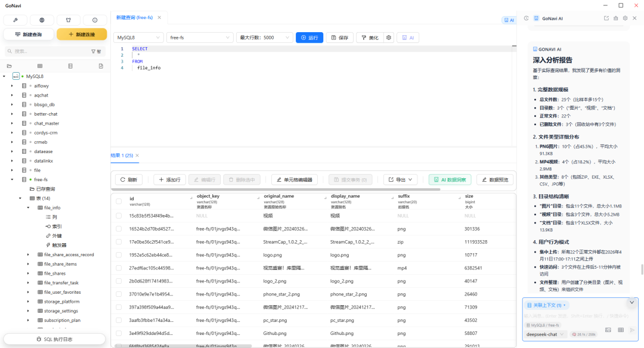
Task: Select the 新建查询 (free-fs) query tab
Action: point(135,17)
